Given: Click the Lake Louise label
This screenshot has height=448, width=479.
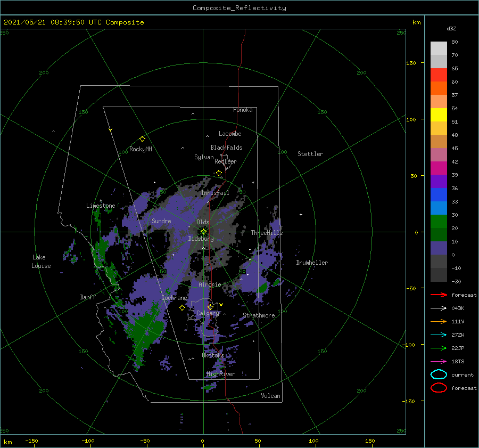Looking at the screenshot, I should (x=41, y=262).
